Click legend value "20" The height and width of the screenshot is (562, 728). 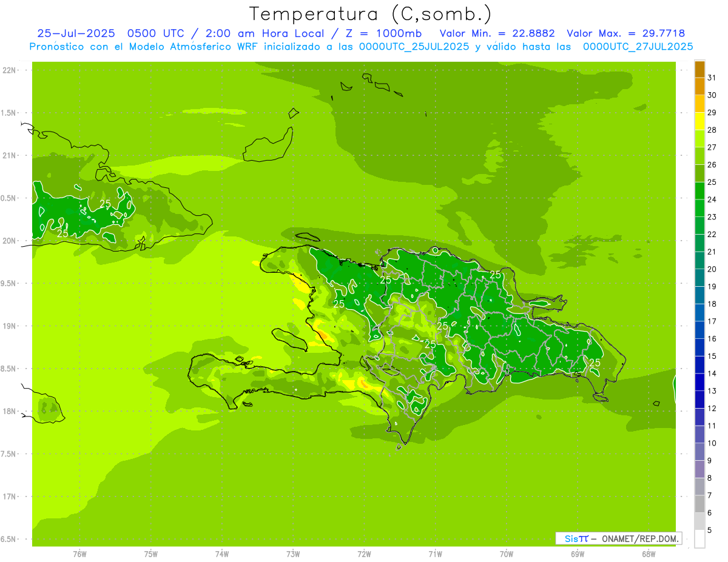pyautogui.click(x=712, y=269)
